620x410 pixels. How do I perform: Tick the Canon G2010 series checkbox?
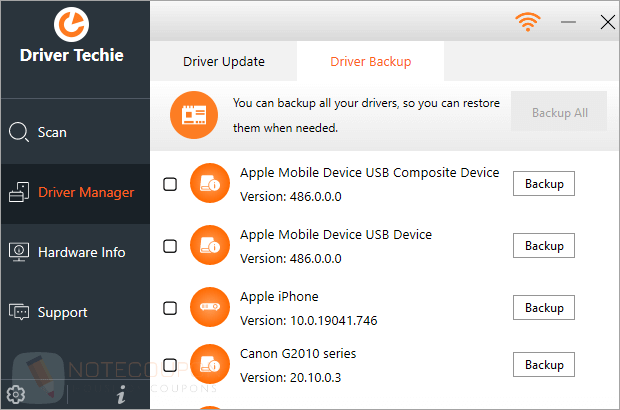170,365
